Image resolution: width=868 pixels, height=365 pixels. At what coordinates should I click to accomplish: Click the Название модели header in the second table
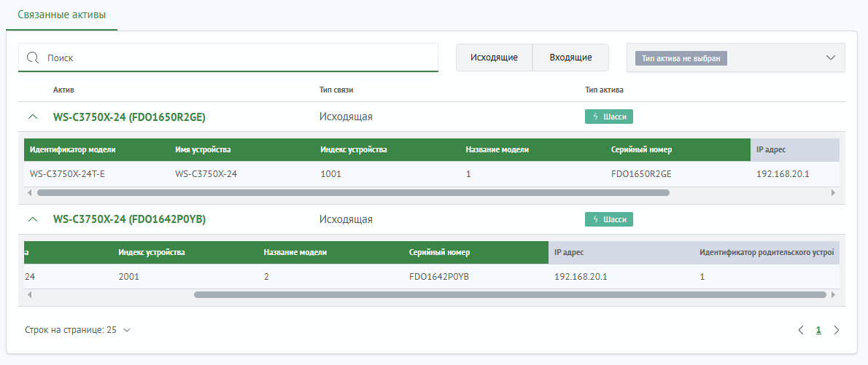point(295,253)
